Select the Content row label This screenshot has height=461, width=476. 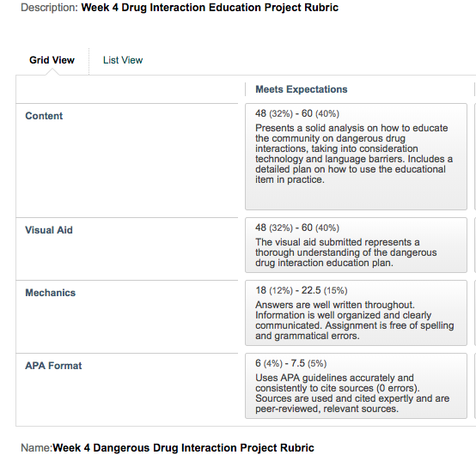tap(44, 116)
